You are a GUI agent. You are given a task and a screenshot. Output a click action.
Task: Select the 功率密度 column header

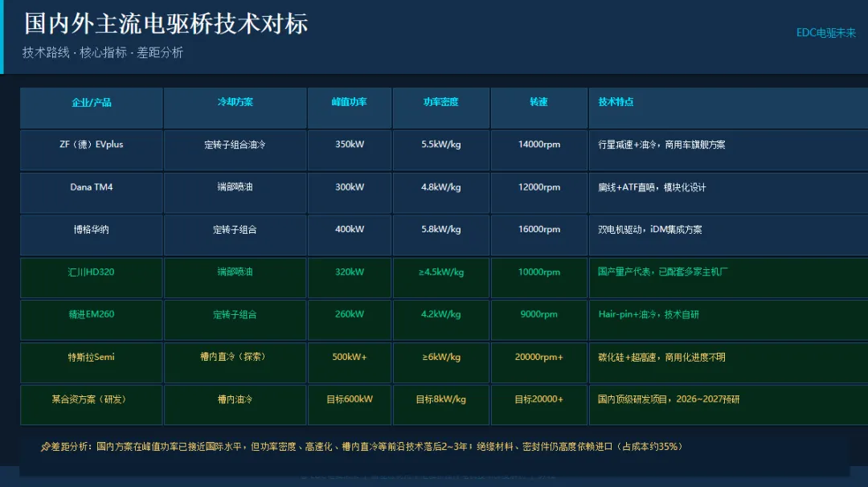(441, 108)
